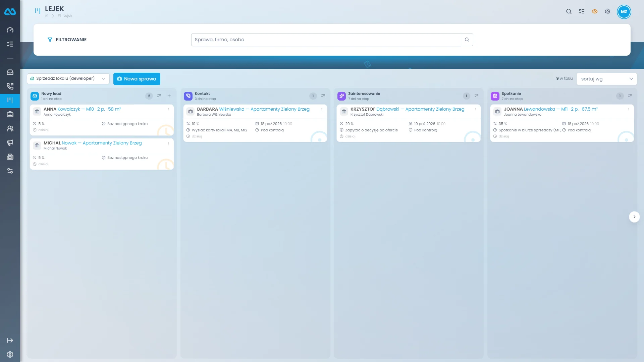
Task: Open checklist icon in Kontakt column header
Action: (323, 96)
